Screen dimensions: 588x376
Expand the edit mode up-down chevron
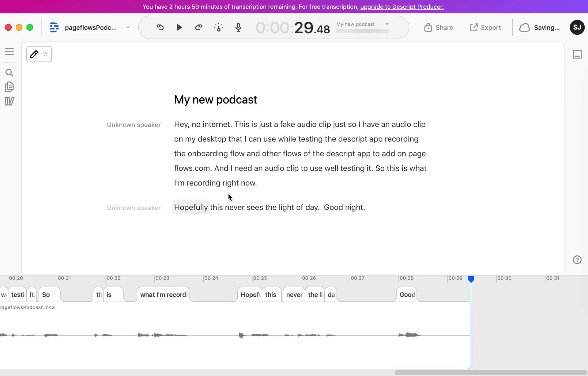point(45,54)
